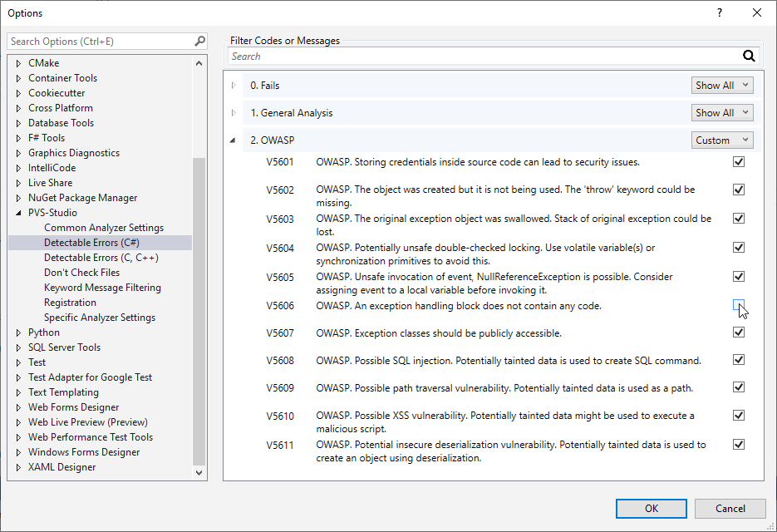
Task: Click the Cancel button
Action: click(x=730, y=508)
